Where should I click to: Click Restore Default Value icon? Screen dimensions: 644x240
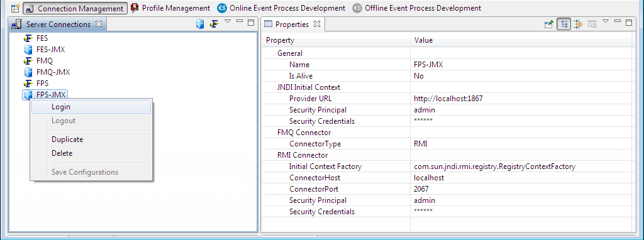592,25
